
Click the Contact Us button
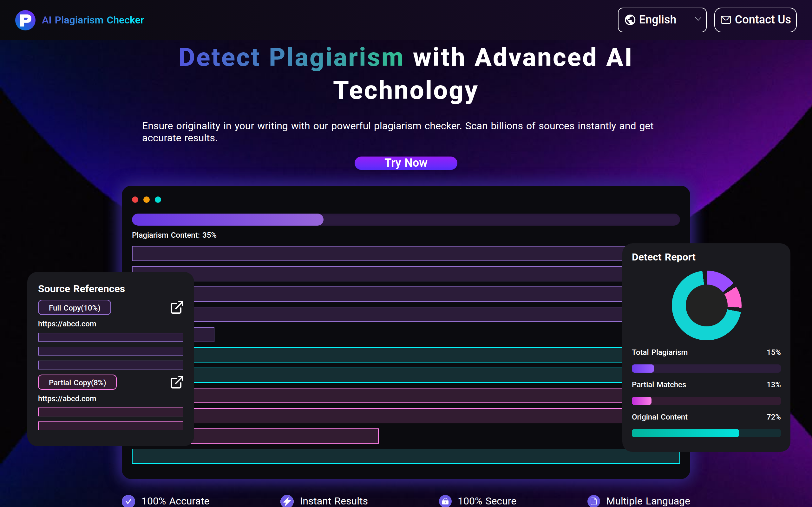755,19
